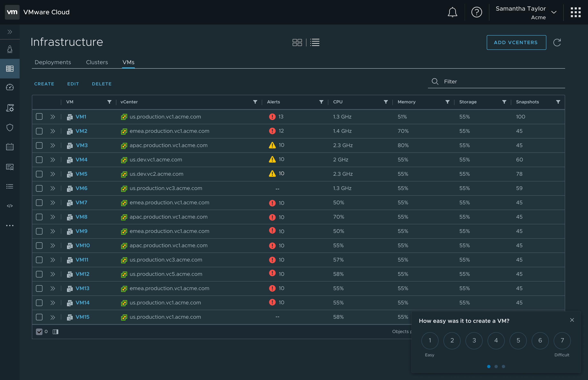Open the help question mark icon
The image size is (588, 380).
pyautogui.click(x=476, y=12)
